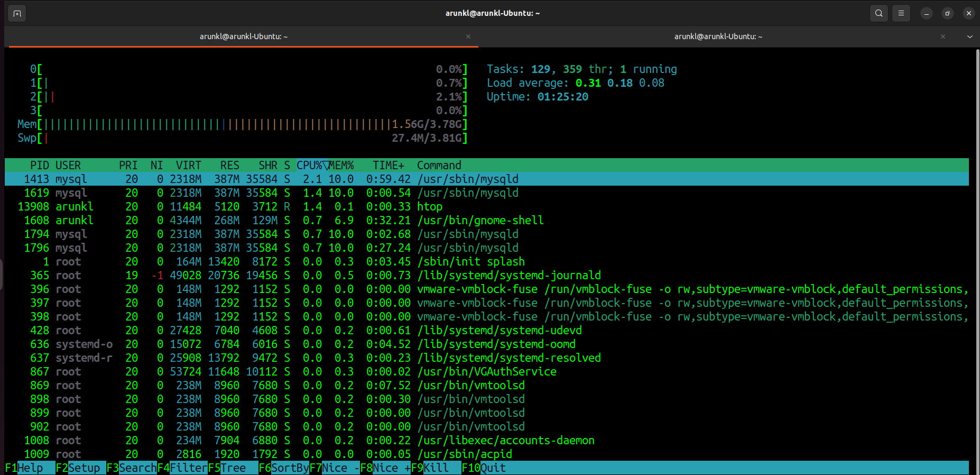Select vmware-vmblock-fuse process PID 397
The height and width of the screenshot is (475, 980).
click(487, 303)
